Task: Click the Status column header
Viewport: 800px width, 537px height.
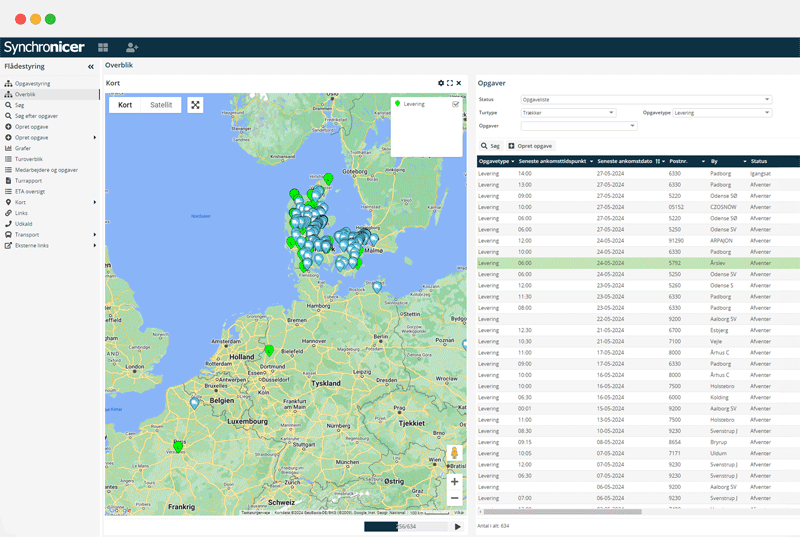Action: point(759,161)
